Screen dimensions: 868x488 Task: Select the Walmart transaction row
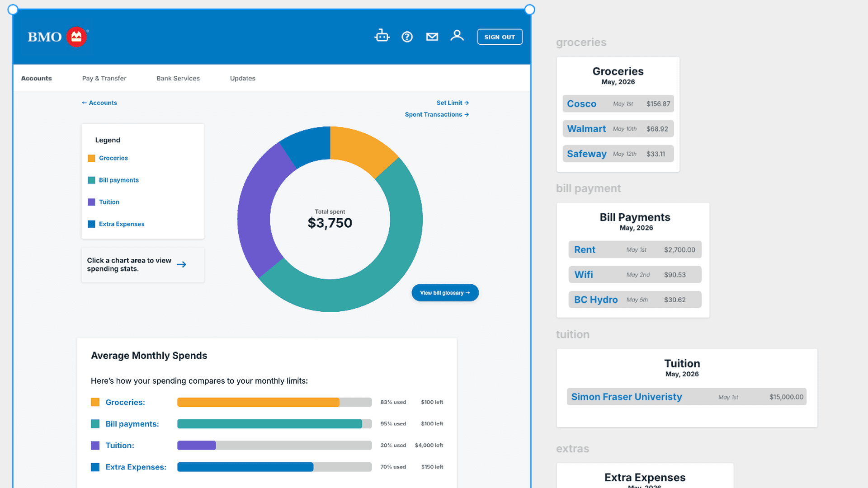tap(618, 129)
